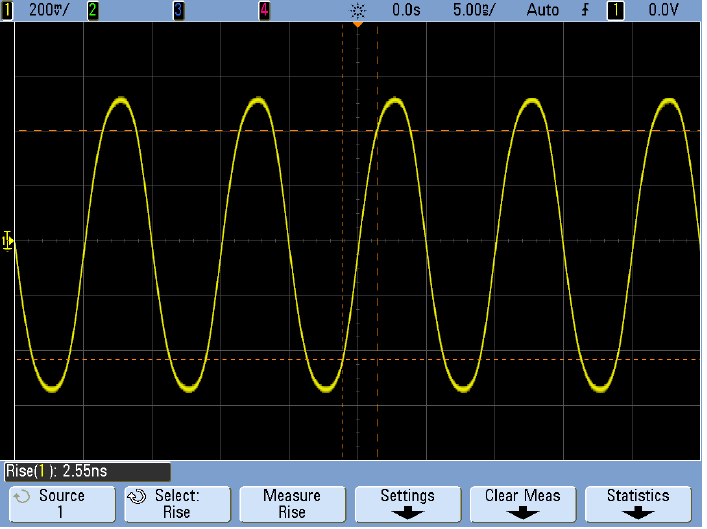Click the sun-shaped icon beside the delay readout
Screen dimensions: 707x529
[x=358, y=10]
